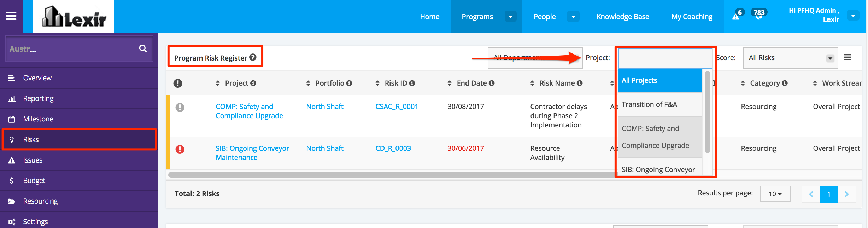Image resolution: width=868 pixels, height=228 pixels.
Task: Open Knowledge Base in top navigation
Action: (622, 17)
